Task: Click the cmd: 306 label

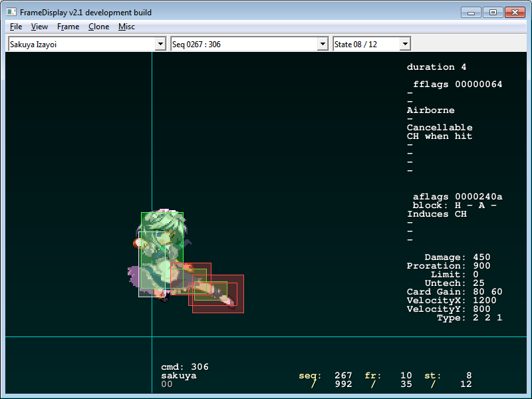Action: 184,367
